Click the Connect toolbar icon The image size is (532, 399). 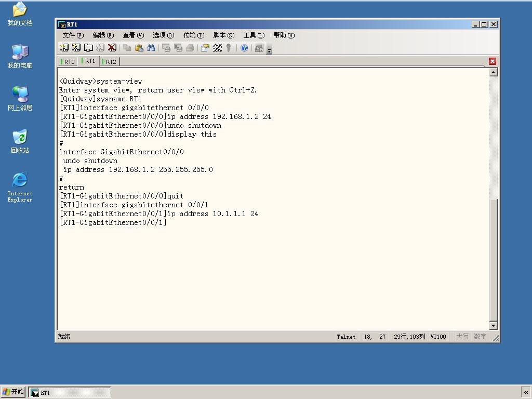pyautogui.click(x=64, y=48)
